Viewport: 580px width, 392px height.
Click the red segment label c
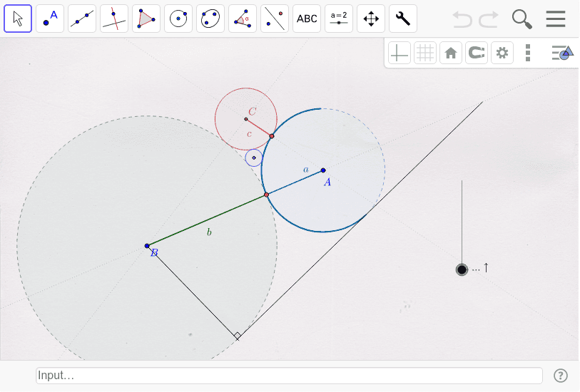pos(249,134)
